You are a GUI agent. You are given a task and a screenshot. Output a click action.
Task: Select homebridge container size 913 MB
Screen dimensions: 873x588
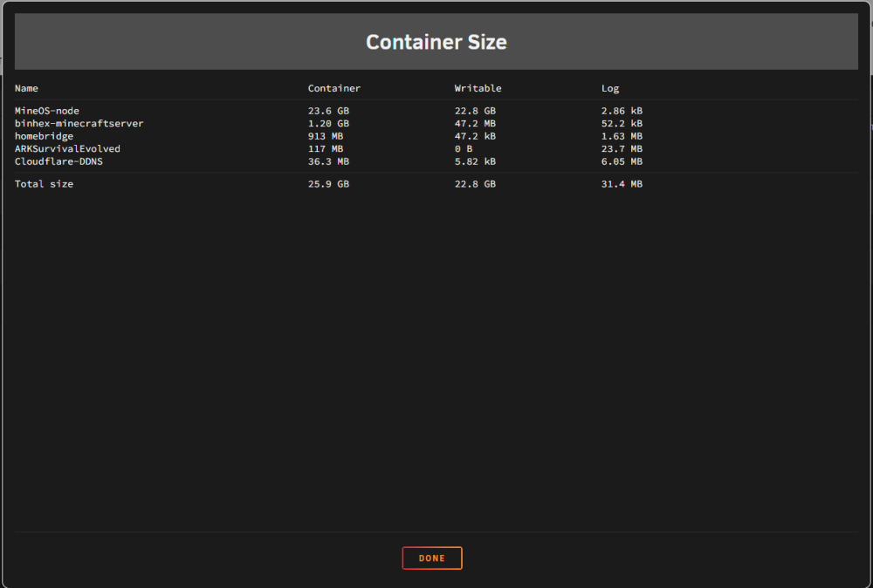pos(326,136)
